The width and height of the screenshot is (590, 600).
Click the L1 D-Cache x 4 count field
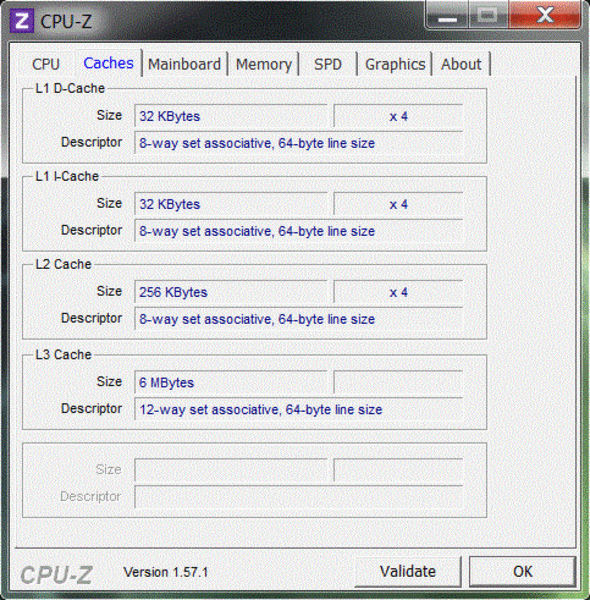point(398,116)
